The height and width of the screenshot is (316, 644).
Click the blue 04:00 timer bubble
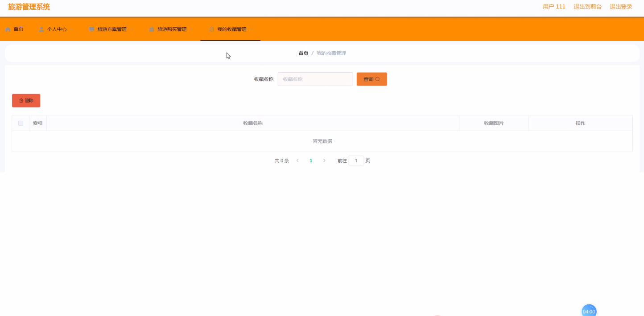point(589,311)
